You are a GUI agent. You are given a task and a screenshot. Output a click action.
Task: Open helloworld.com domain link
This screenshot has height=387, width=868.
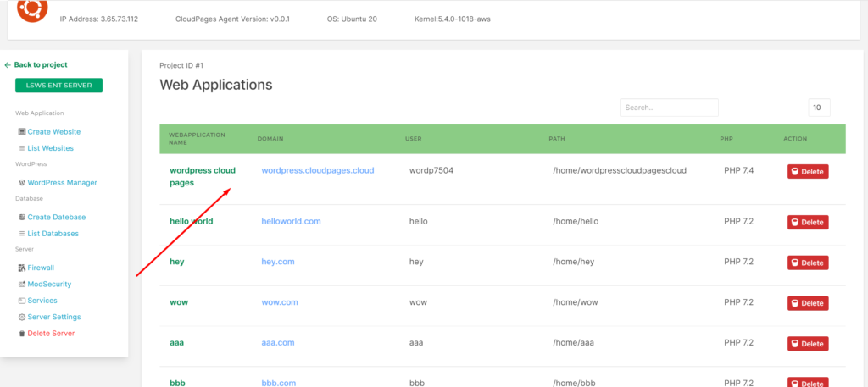point(292,221)
